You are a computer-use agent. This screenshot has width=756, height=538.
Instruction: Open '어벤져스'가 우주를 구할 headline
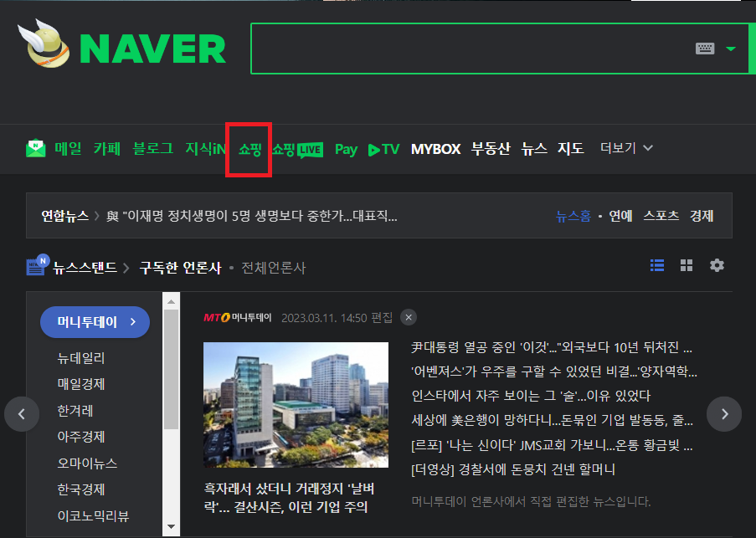[x=554, y=371]
